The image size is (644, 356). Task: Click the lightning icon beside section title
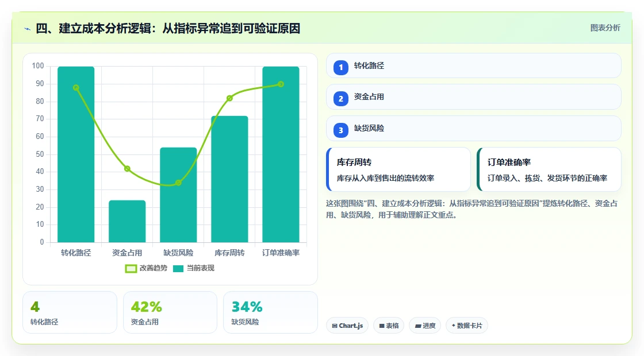(x=28, y=29)
